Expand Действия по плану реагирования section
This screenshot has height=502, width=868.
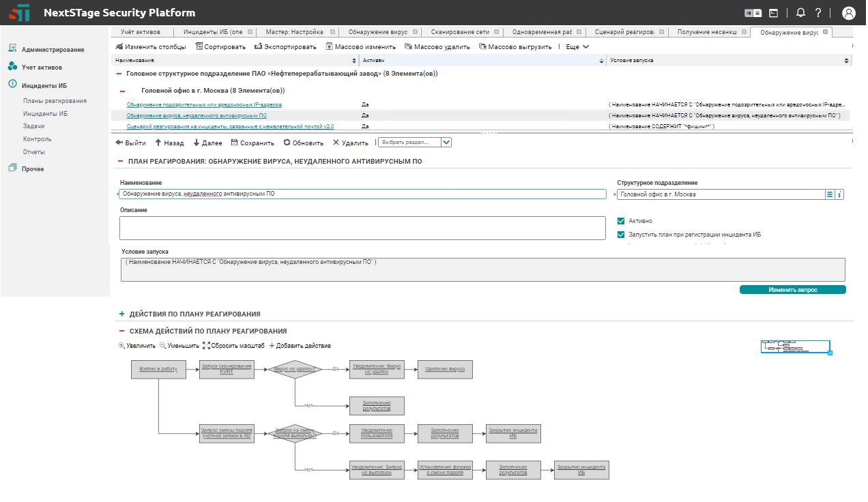pyautogui.click(x=122, y=314)
